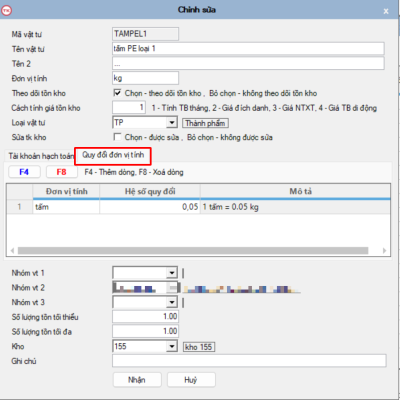Click the left scroll arrow of grid
The image size is (400, 400).
(12, 250)
